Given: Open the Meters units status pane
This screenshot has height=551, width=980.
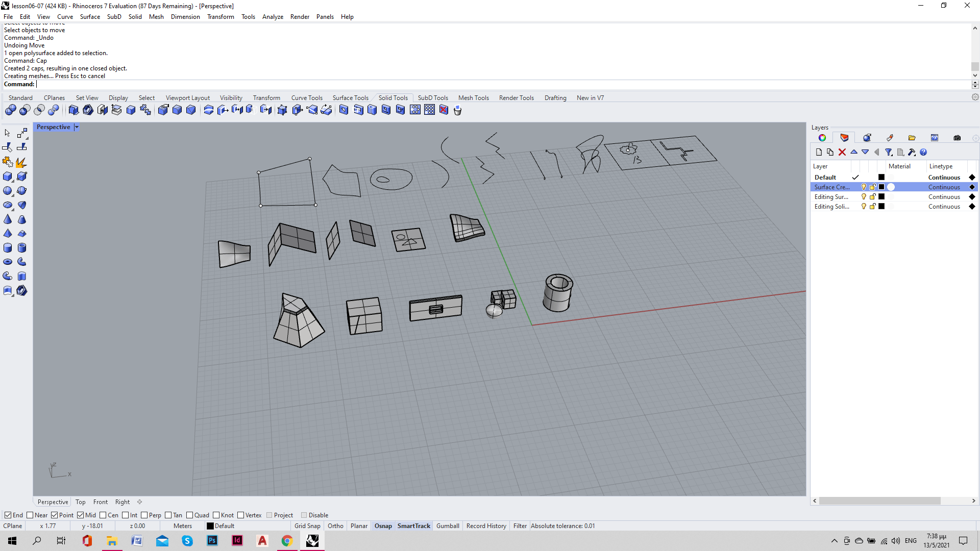Looking at the screenshot, I should [183, 526].
